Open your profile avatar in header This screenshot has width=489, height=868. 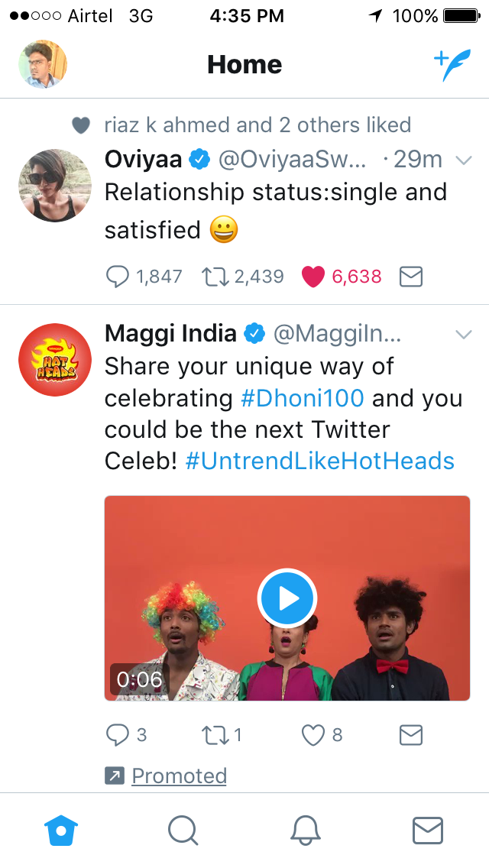click(43, 64)
